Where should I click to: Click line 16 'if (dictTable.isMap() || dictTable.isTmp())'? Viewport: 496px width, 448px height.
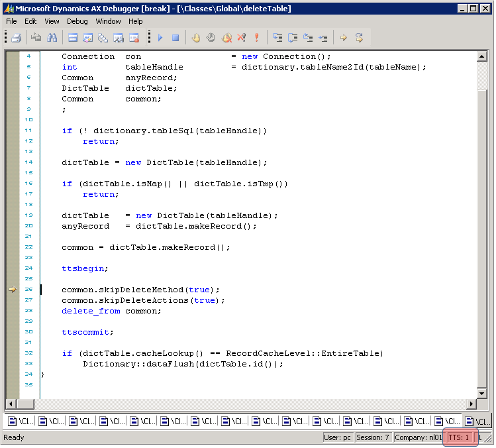[x=175, y=184]
